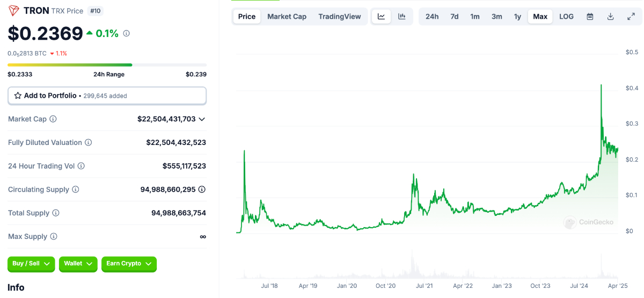
Task: Click the #10 rank badge
Action: click(x=94, y=11)
